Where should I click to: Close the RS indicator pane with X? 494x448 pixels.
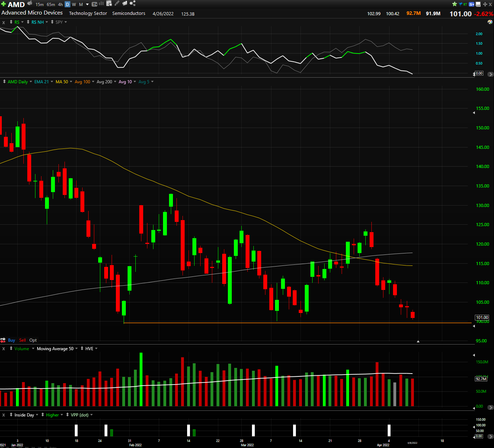point(4,22)
